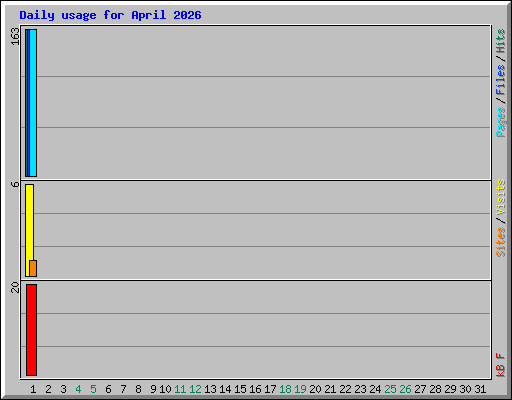This screenshot has height=400, width=512.
Task: Click the cyan Pages legend label
Action: [x=501, y=122]
